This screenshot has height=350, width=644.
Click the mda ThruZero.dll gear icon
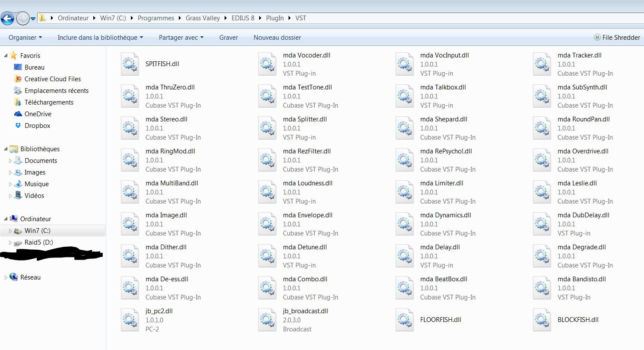pyautogui.click(x=130, y=96)
